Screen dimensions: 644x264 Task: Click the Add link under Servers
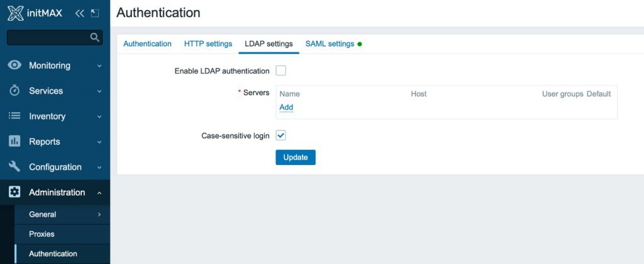click(x=286, y=107)
